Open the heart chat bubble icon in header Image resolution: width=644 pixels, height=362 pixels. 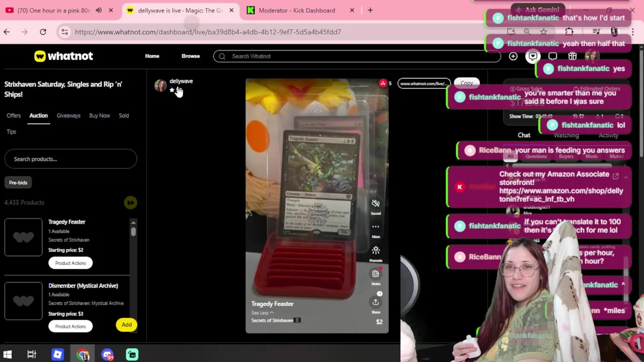(533, 56)
